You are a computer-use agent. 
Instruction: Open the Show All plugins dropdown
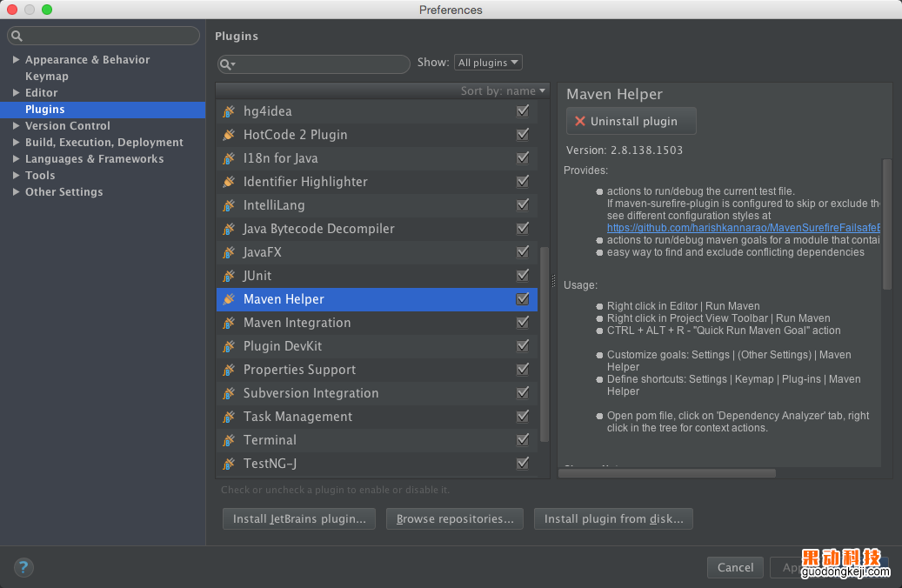point(488,63)
